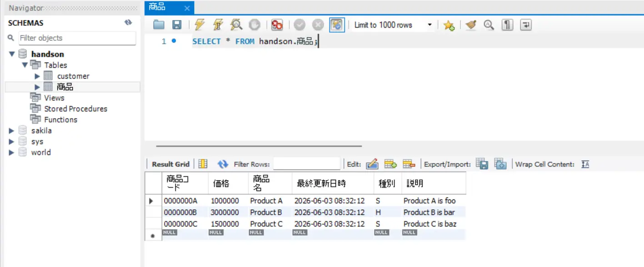Open find panel magnifier icon

489,25
